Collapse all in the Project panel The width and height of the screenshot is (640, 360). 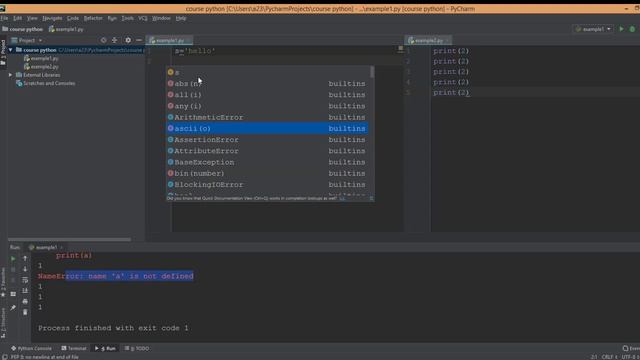point(115,40)
